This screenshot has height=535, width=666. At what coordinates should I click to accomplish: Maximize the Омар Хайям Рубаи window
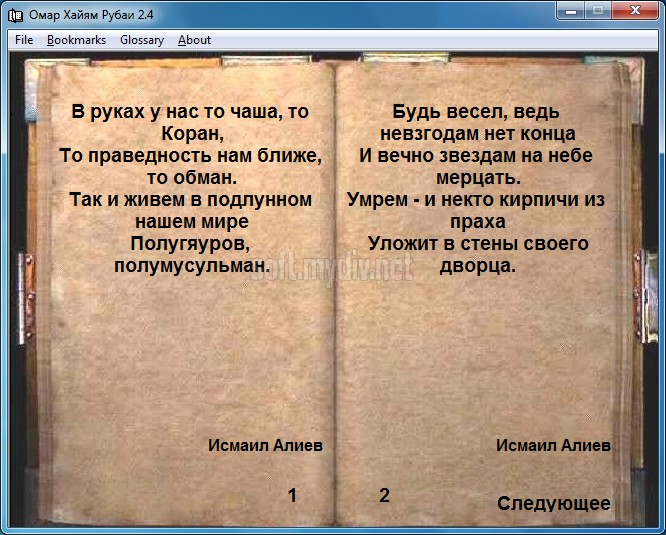tap(598, 11)
